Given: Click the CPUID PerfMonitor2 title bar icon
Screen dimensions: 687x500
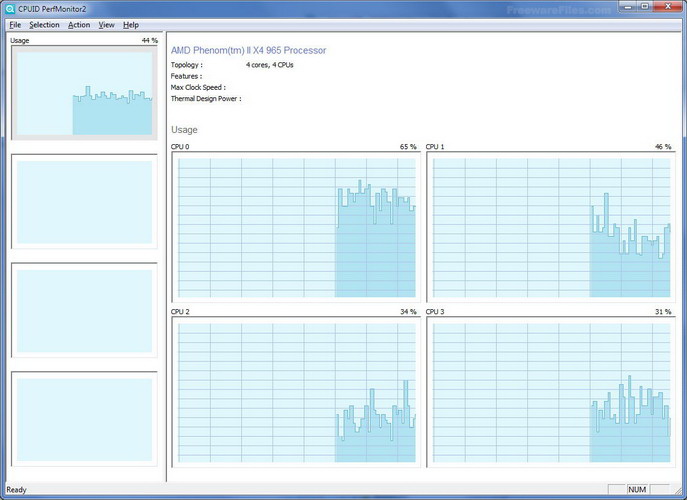Looking at the screenshot, I should pyautogui.click(x=10, y=9).
